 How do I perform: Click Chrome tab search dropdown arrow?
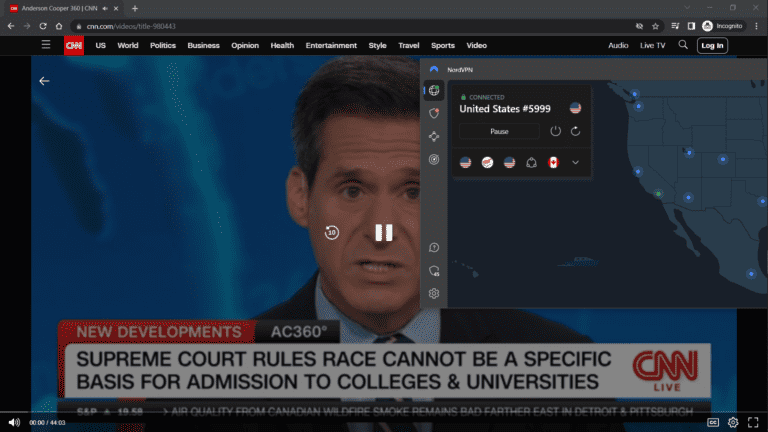(x=687, y=7)
